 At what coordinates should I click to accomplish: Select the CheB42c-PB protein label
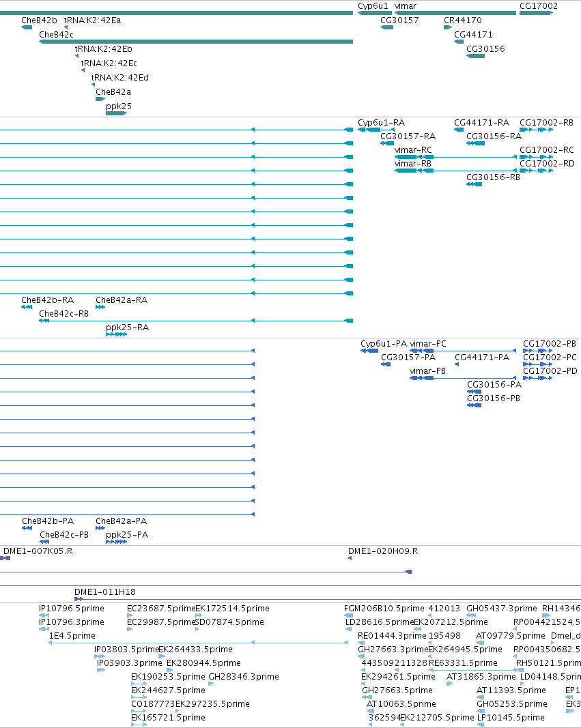pyautogui.click(x=64, y=535)
